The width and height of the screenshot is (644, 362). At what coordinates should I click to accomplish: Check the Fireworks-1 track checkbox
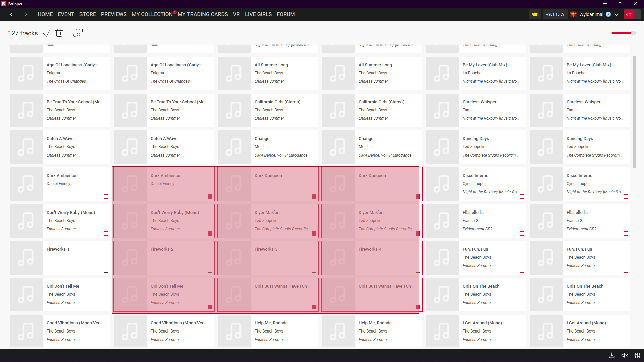(106, 270)
